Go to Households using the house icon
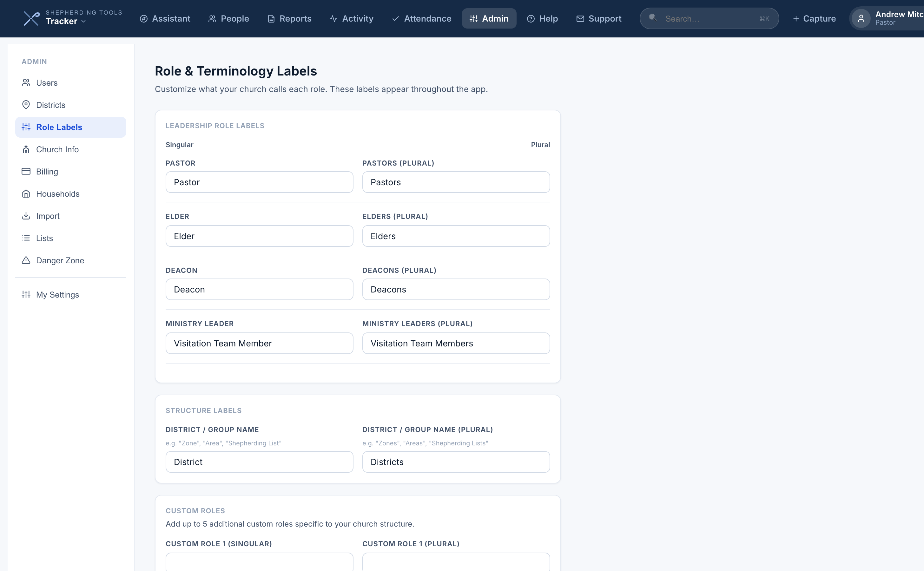 26,194
